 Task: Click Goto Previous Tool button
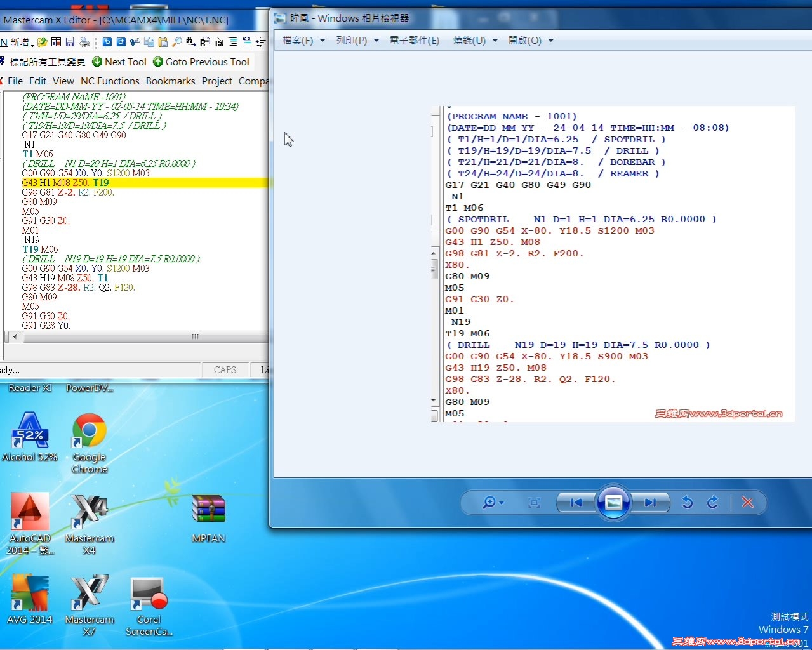[x=201, y=62]
